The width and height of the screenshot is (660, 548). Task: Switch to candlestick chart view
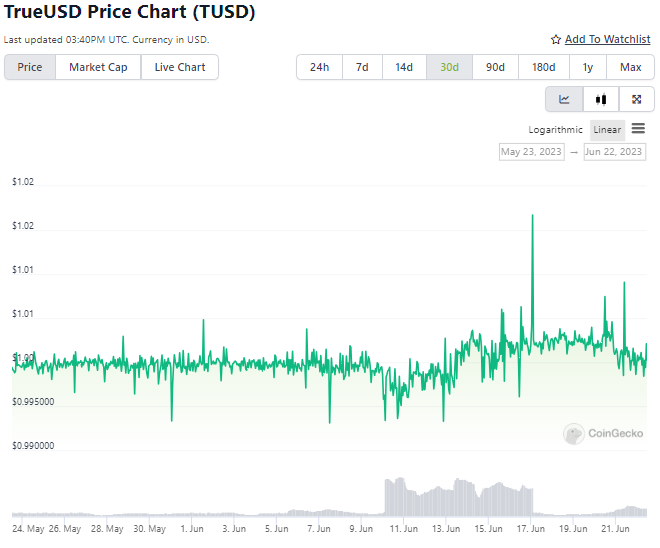(x=600, y=99)
